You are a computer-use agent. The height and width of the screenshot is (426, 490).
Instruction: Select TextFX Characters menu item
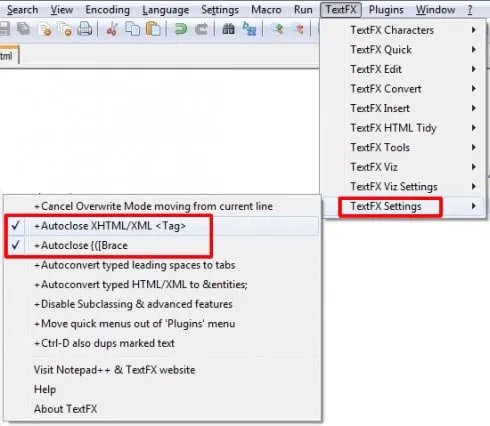[x=403, y=30]
